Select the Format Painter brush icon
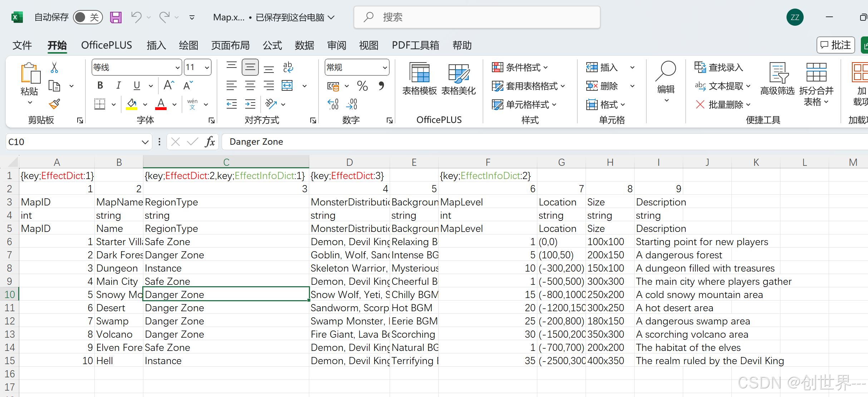868x397 pixels. pyautogui.click(x=54, y=104)
